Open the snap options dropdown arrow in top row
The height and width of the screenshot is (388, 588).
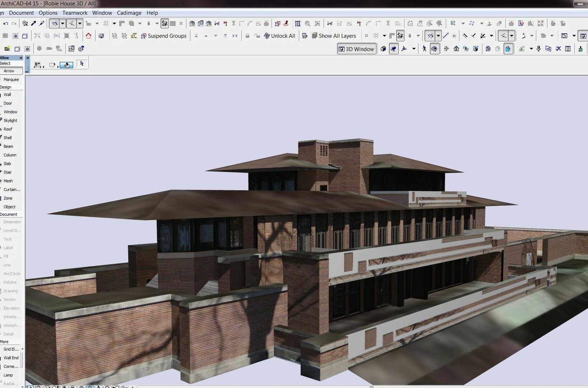click(x=80, y=23)
